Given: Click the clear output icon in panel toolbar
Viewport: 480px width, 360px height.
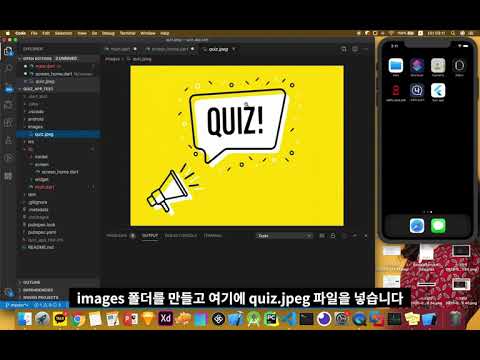Looking at the screenshot, I should (321, 236).
